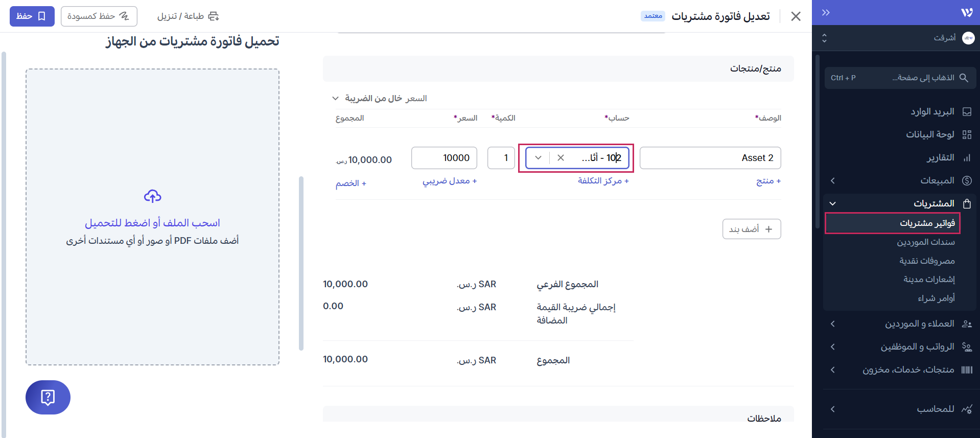Open Inbox (البريد الوارد) from sidebar
This screenshot has height=438, width=980.
tap(932, 111)
